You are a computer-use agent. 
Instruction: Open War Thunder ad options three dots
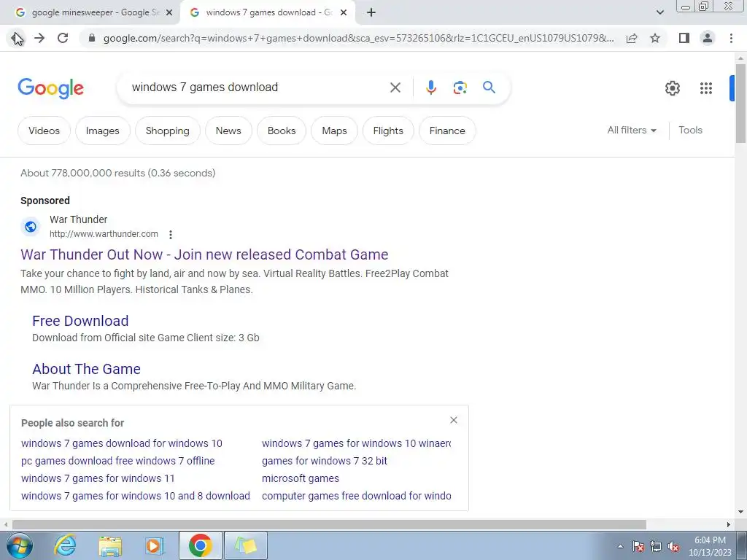[x=171, y=234]
